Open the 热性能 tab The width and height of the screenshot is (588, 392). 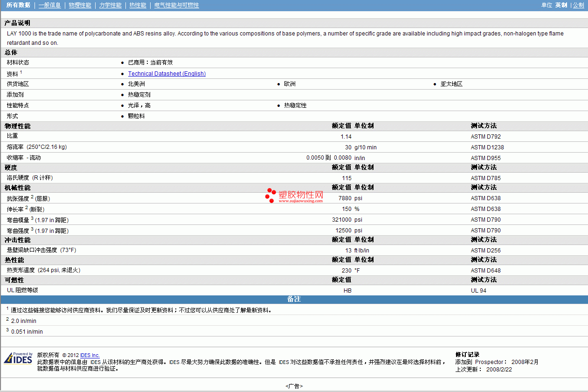[138, 5]
